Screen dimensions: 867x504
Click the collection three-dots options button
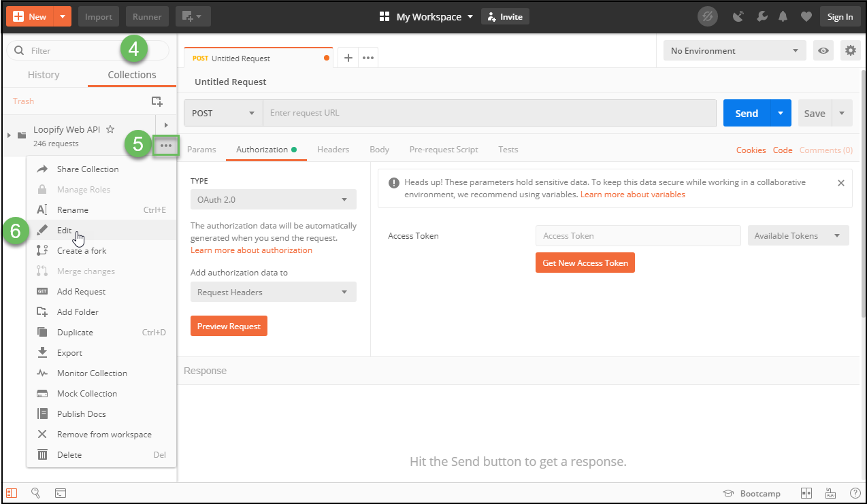point(166,146)
